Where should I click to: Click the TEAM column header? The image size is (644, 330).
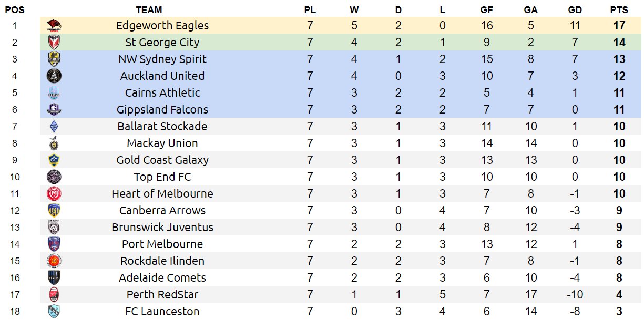pyautogui.click(x=149, y=9)
